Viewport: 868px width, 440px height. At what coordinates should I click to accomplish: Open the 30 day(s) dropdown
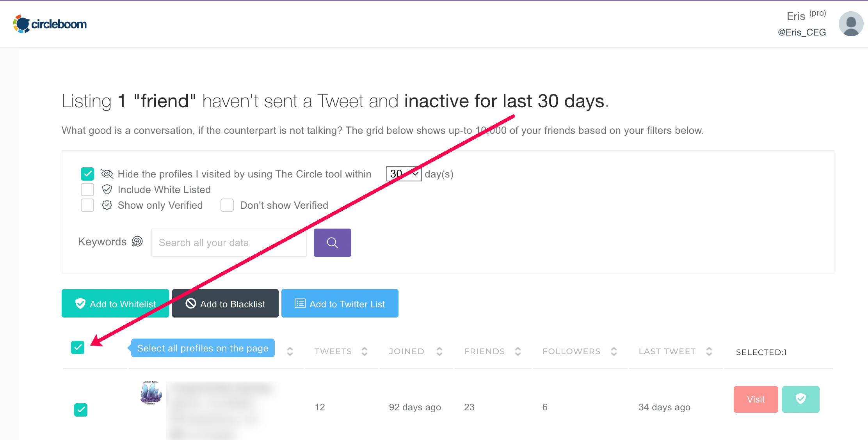tap(404, 174)
